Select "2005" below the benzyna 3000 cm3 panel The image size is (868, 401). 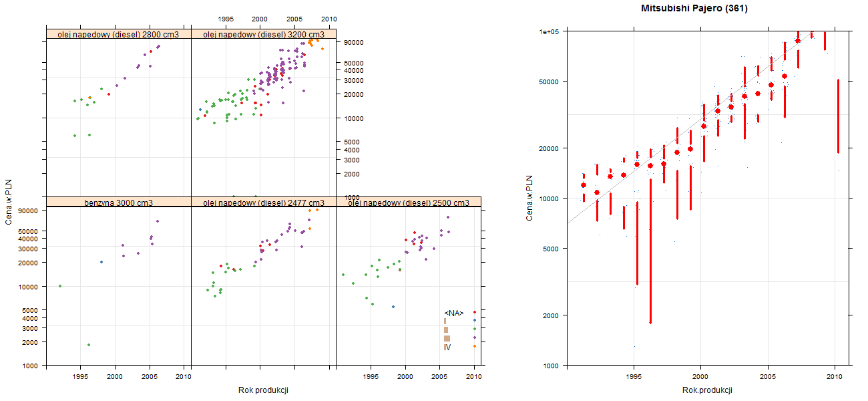(150, 377)
